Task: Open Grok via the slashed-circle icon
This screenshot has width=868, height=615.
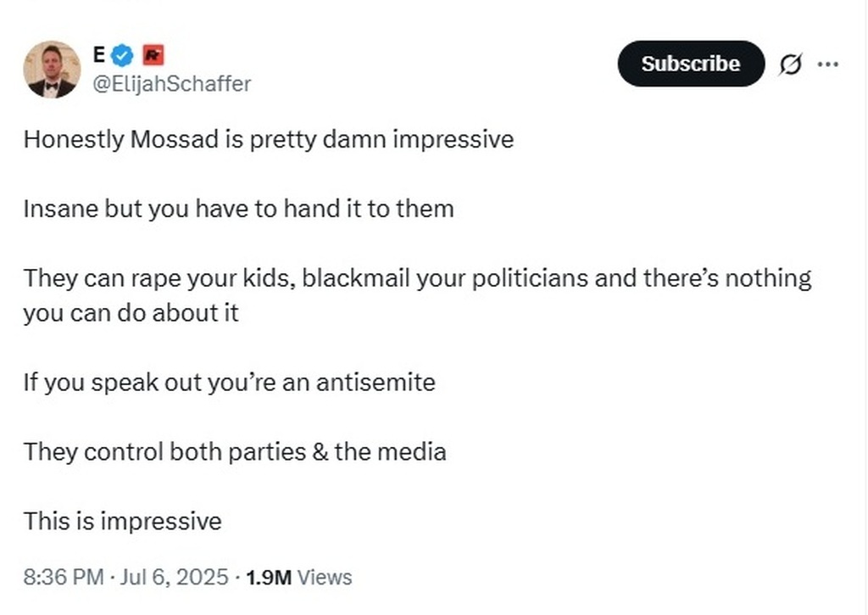Action: pyautogui.click(x=789, y=64)
